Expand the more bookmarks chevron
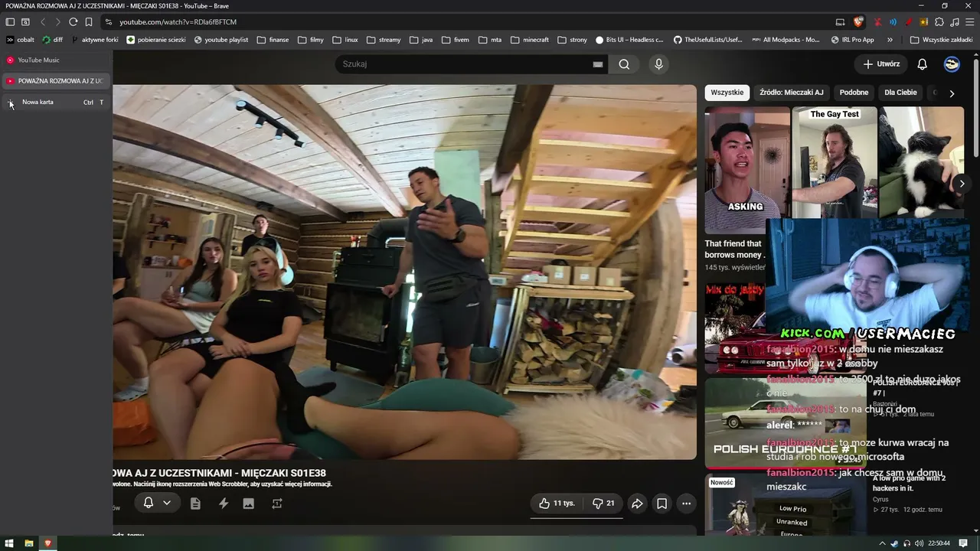The height and width of the screenshot is (551, 980). 890,40
